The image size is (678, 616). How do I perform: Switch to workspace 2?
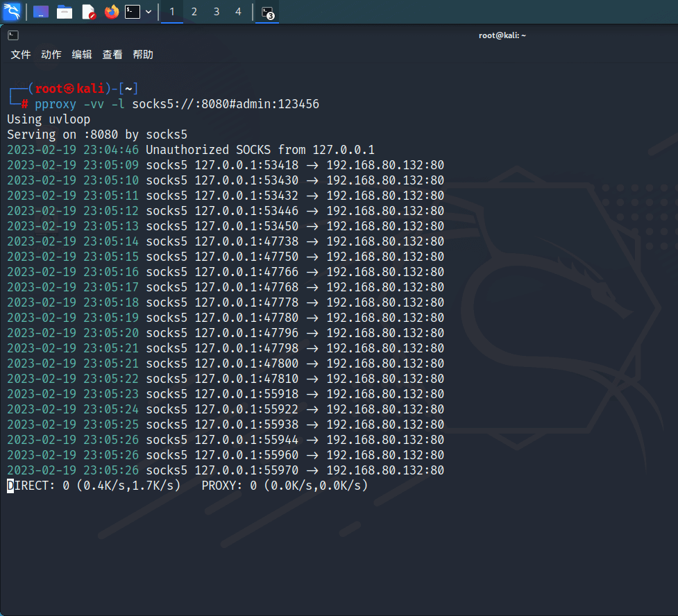click(x=194, y=12)
